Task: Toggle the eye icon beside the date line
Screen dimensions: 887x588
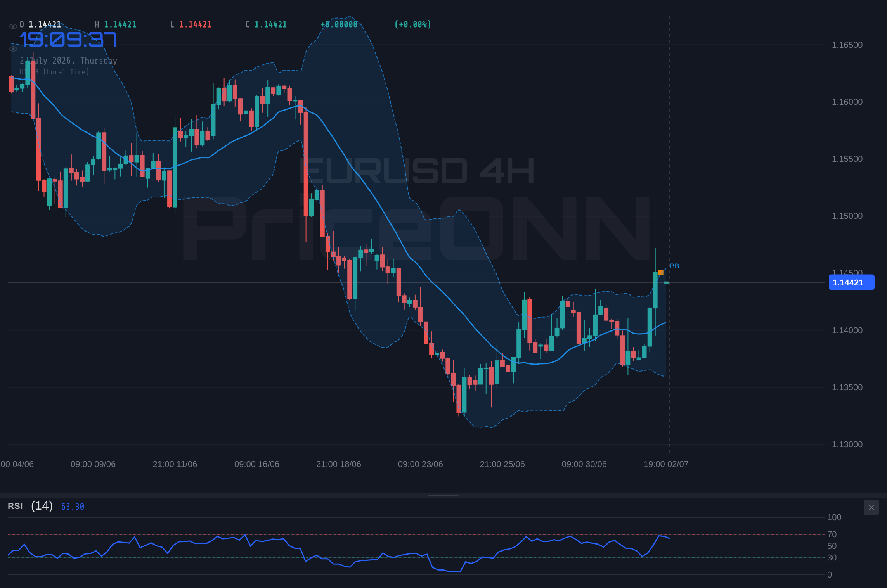Action: [13, 49]
